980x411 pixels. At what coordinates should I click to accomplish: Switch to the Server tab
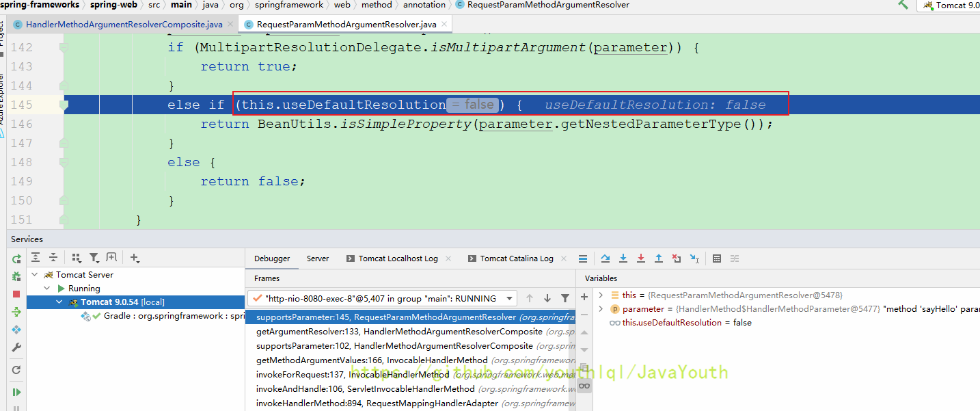click(x=318, y=258)
